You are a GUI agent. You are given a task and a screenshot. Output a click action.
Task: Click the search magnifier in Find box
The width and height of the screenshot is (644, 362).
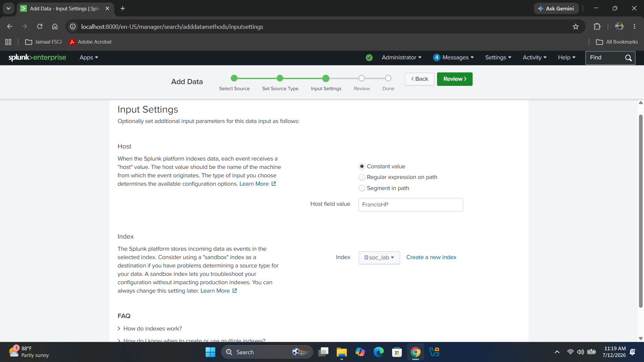click(628, 58)
